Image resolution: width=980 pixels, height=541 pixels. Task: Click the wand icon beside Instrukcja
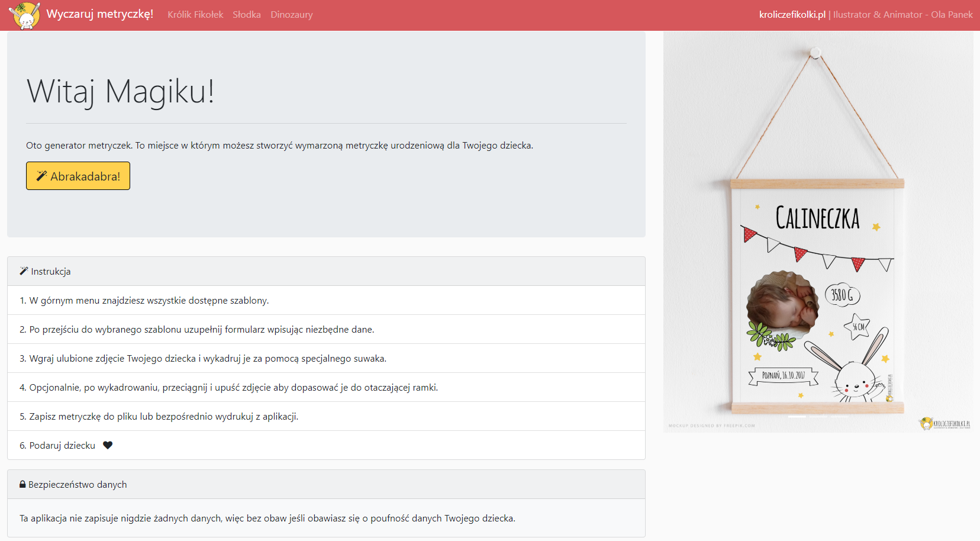click(x=24, y=271)
